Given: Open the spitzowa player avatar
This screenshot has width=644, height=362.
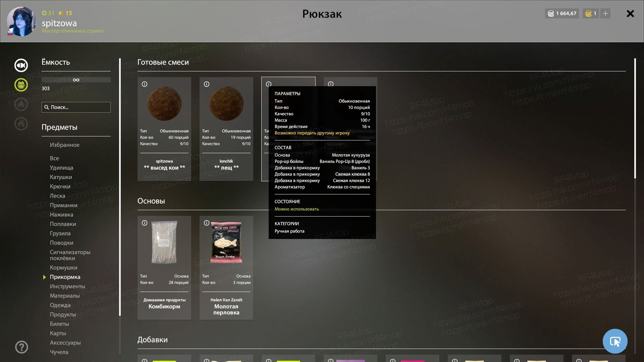Looking at the screenshot, I should tap(21, 21).
